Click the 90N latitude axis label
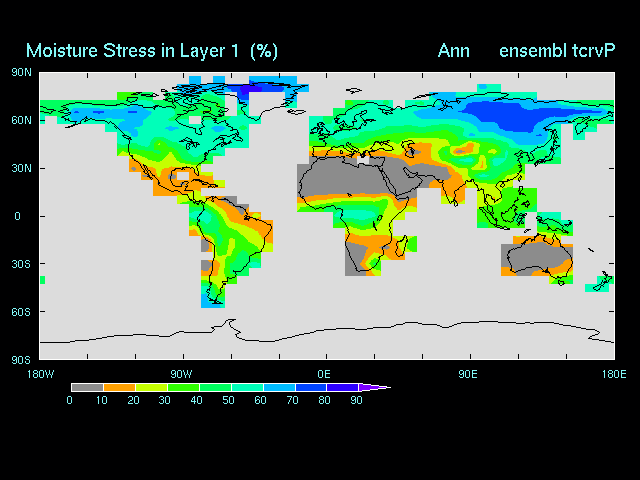 tap(21, 73)
